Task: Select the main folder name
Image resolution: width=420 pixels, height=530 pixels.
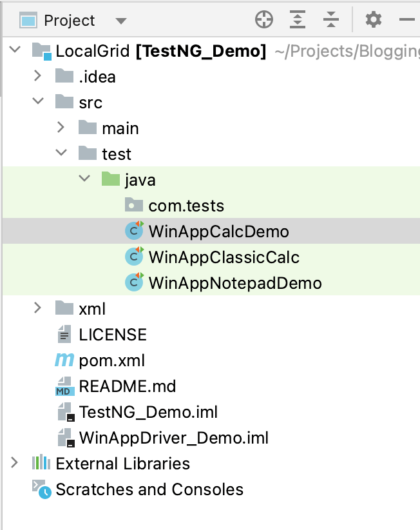Action: point(120,128)
